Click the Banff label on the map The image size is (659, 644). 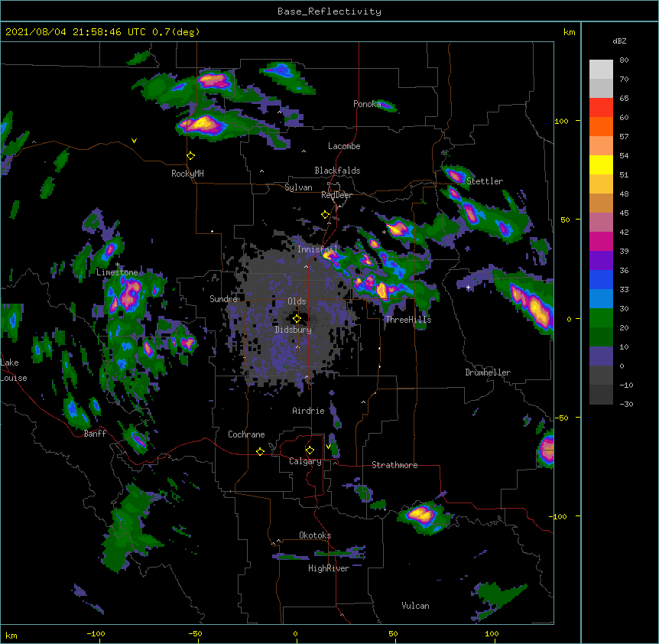click(x=95, y=434)
